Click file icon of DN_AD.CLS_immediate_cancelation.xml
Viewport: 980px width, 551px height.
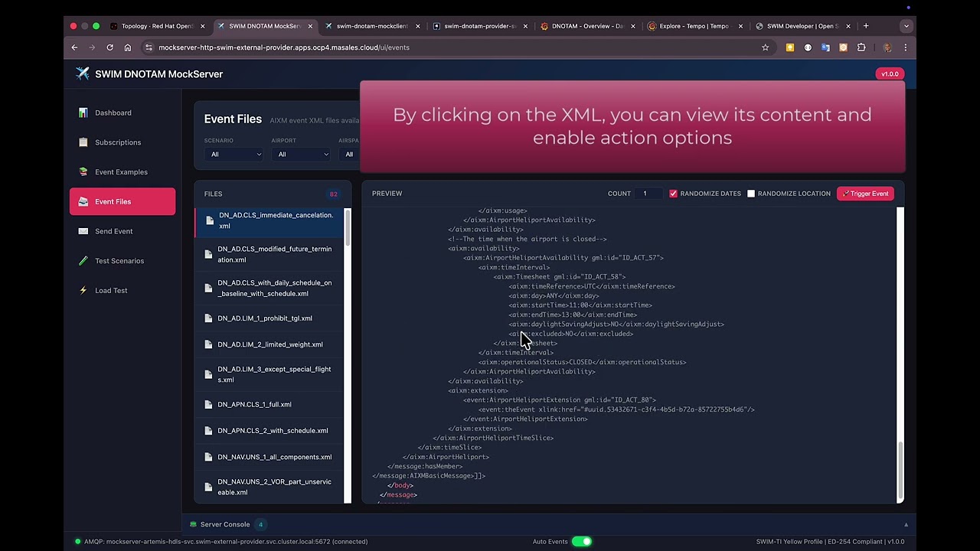click(210, 220)
